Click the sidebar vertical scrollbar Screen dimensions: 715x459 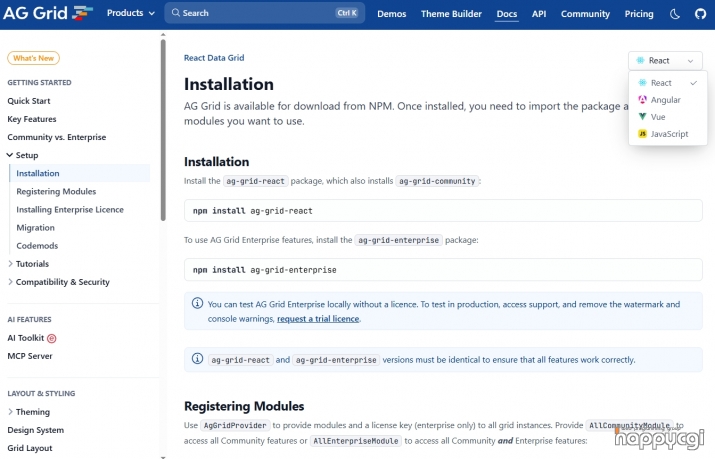pos(163,130)
